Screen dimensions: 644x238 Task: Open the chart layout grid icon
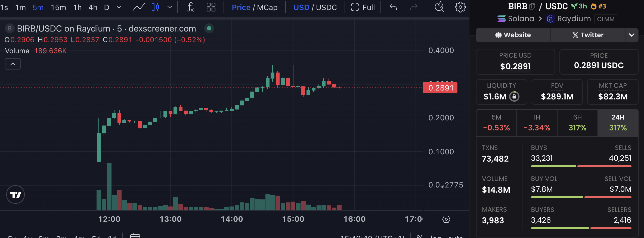[x=211, y=7]
